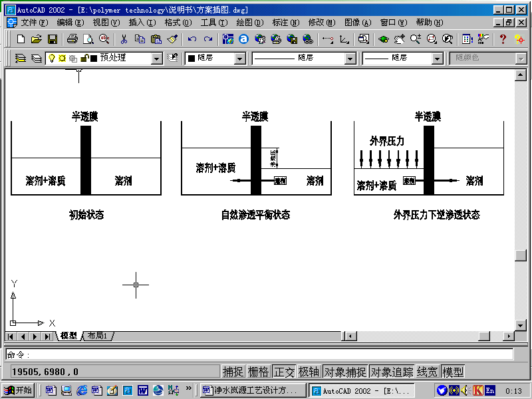Click the red question mark Help icon
The image size is (532, 399).
[503, 39]
